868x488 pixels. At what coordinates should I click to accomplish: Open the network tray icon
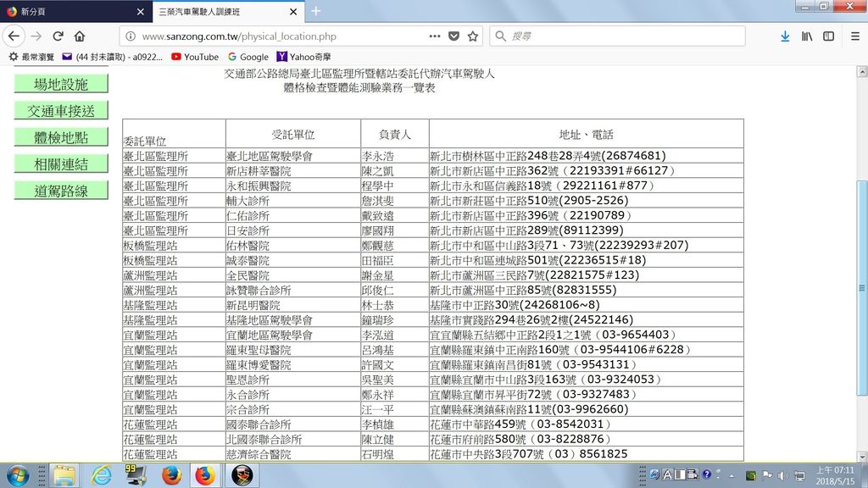(x=800, y=475)
